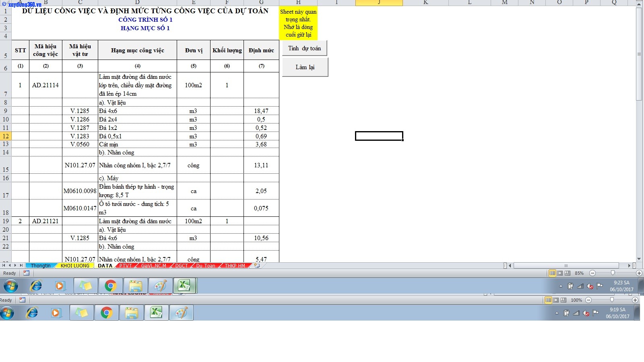This screenshot has width=644, height=362.
Task: Expand the network signal tray icon
Action: (580, 286)
